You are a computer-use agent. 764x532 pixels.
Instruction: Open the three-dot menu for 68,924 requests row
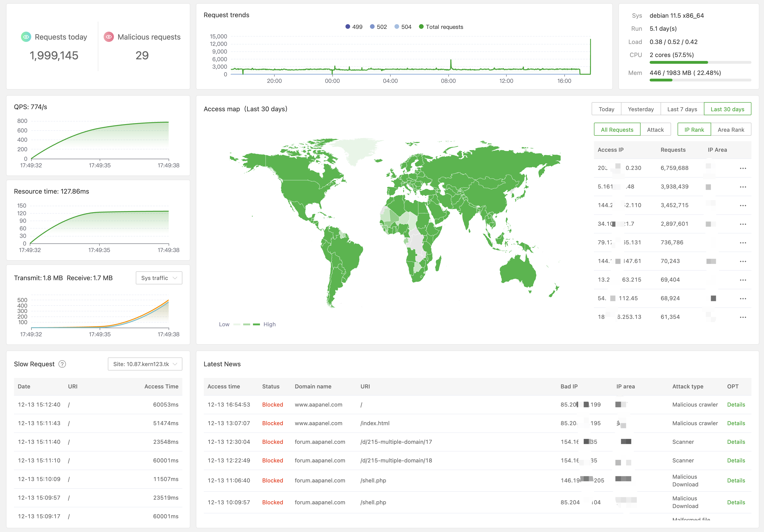click(x=743, y=299)
